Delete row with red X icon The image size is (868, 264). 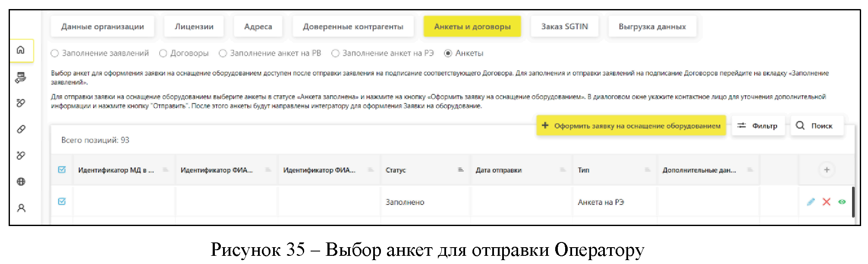(826, 202)
